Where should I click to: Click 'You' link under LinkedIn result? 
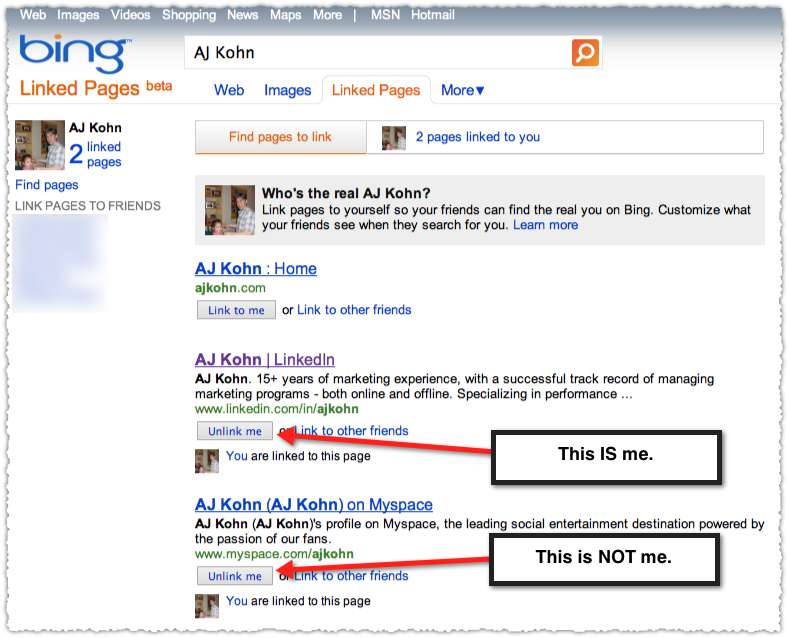[x=236, y=456]
